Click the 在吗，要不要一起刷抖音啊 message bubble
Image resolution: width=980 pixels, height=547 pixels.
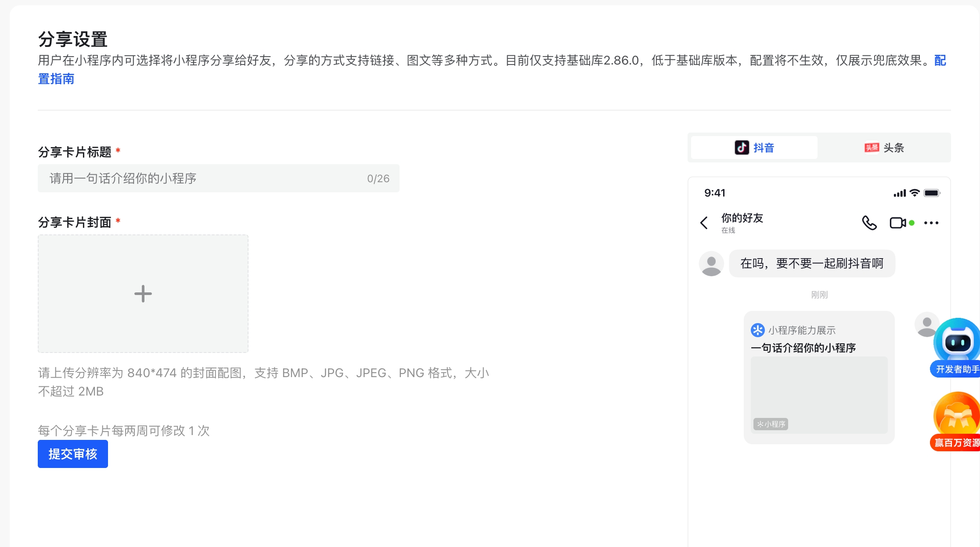tap(812, 263)
